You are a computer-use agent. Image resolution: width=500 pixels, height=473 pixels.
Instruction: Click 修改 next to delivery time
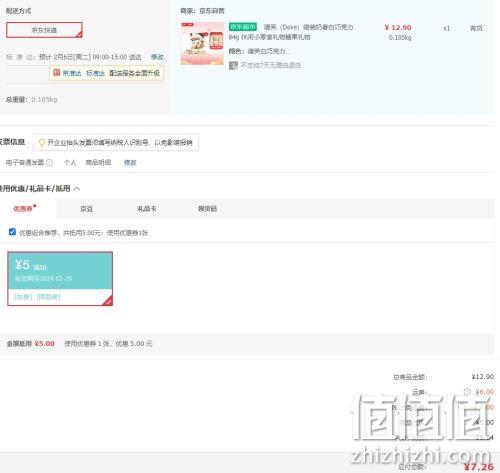point(157,57)
